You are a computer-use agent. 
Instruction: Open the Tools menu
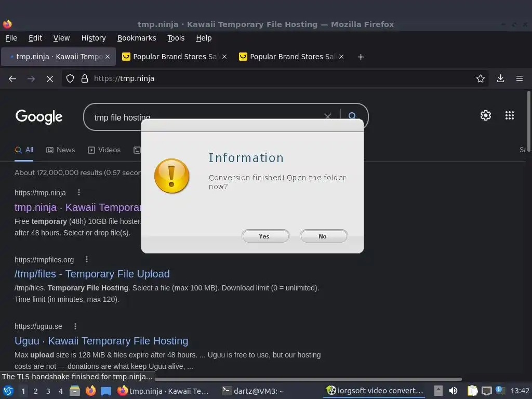click(176, 38)
